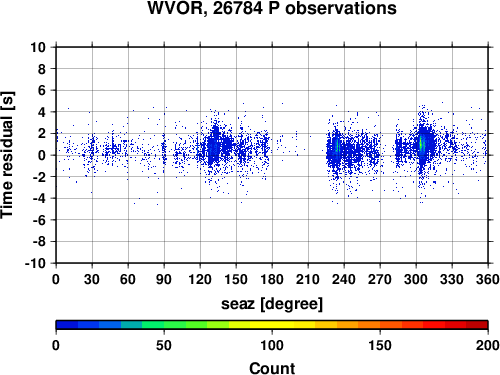
Task: Click the 360 tick label on x-axis
Action: tap(488, 279)
